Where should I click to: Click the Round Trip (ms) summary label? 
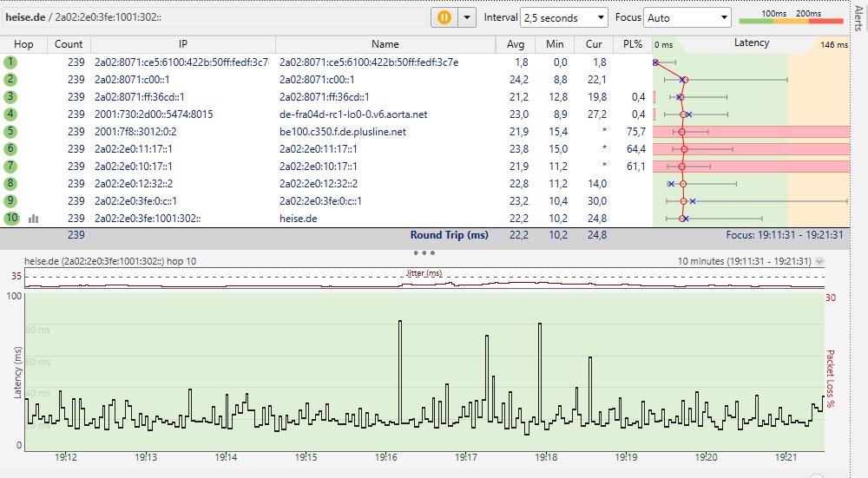click(x=449, y=234)
